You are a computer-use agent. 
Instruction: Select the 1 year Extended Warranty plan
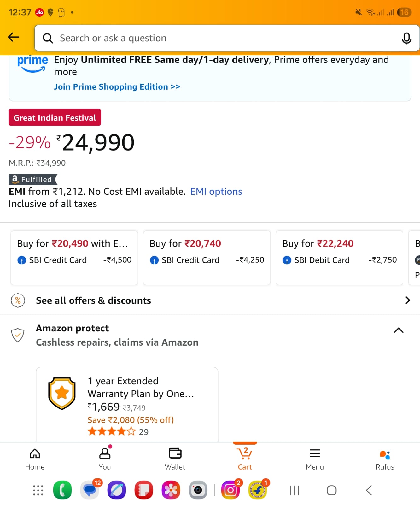point(127,404)
